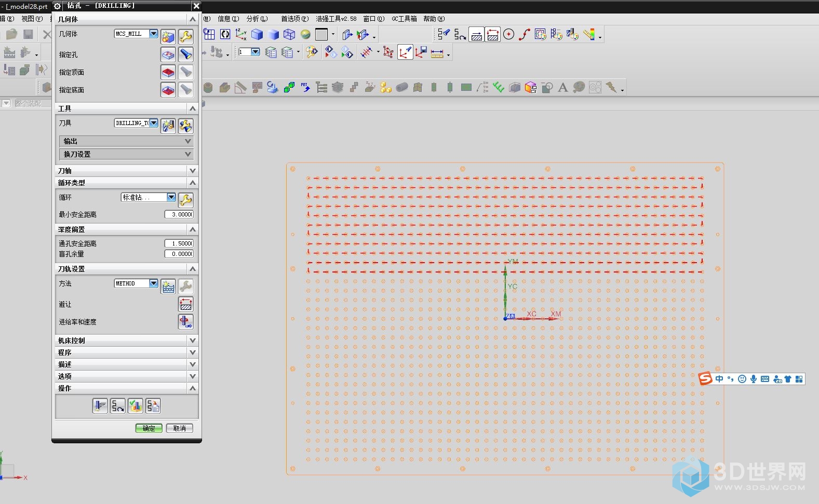Collapse the 深度偏置 (depth offset) section
Image resolution: width=819 pixels, height=504 pixels.
127,229
